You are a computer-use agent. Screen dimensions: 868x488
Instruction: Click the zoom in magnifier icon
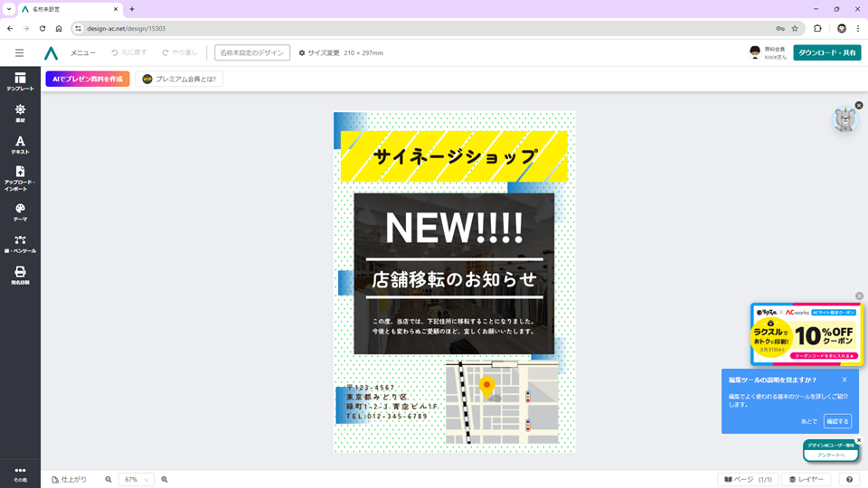[x=165, y=479]
